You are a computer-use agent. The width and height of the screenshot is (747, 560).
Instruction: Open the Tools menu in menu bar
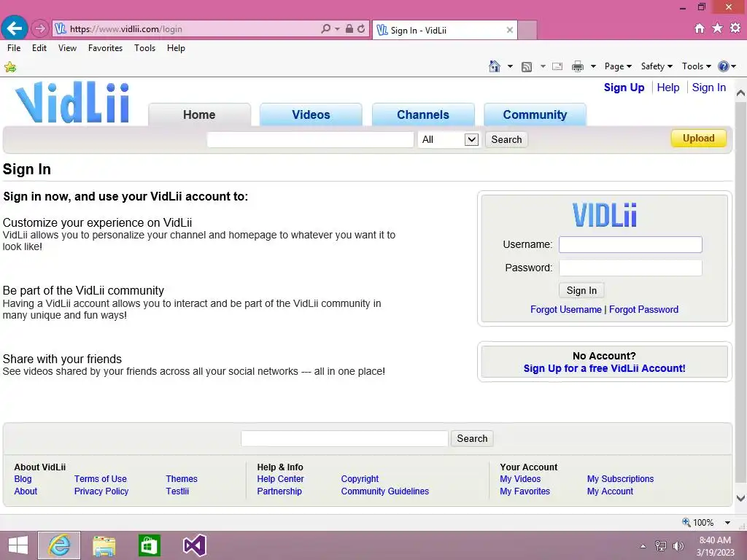coord(145,48)
